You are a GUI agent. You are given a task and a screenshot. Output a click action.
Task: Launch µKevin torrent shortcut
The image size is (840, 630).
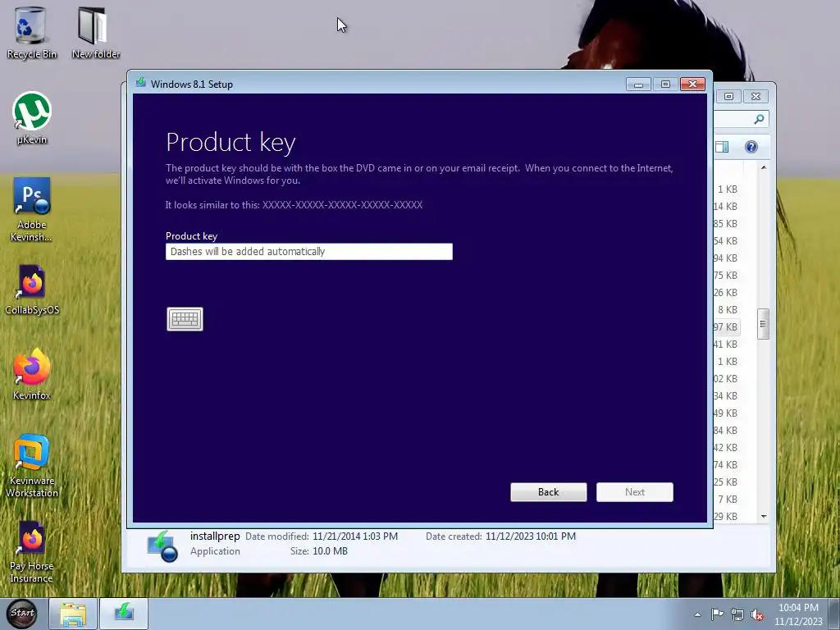[32, 118]
